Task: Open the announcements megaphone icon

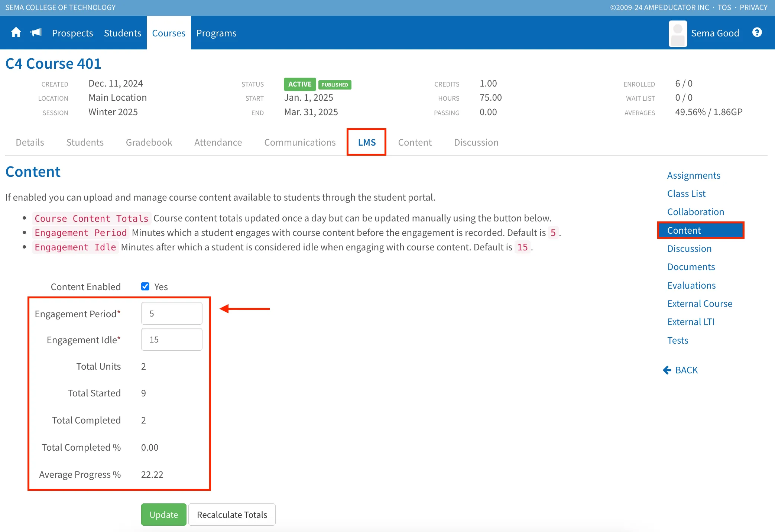Action: (36, 33)
